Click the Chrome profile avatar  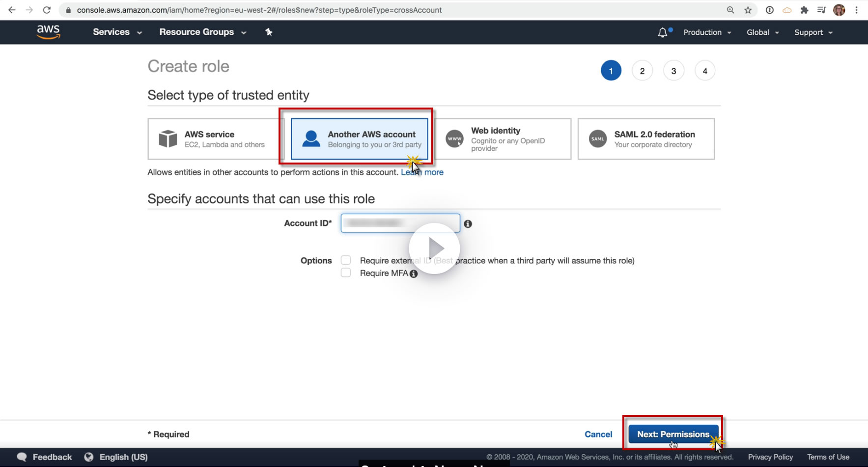click(839, 10)
